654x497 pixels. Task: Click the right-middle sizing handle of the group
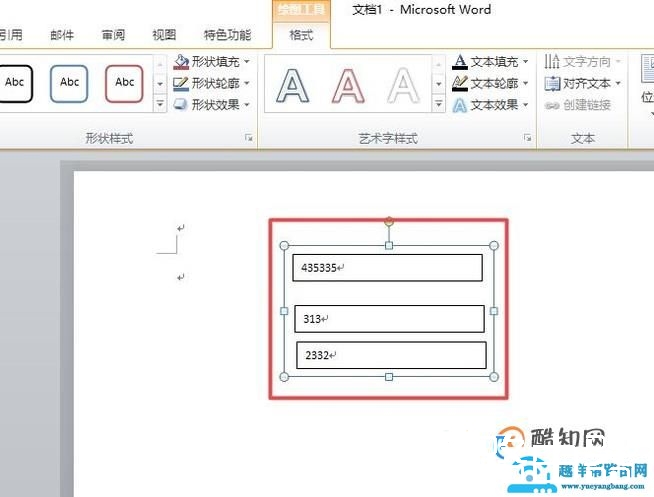tap(494, 311)
